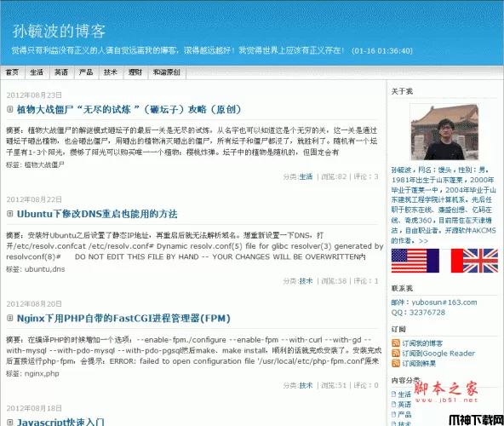Open the Nginx下用PHP自带的FastCGI post title
This screenshot has height=426, width=504.
pos(123,318)
